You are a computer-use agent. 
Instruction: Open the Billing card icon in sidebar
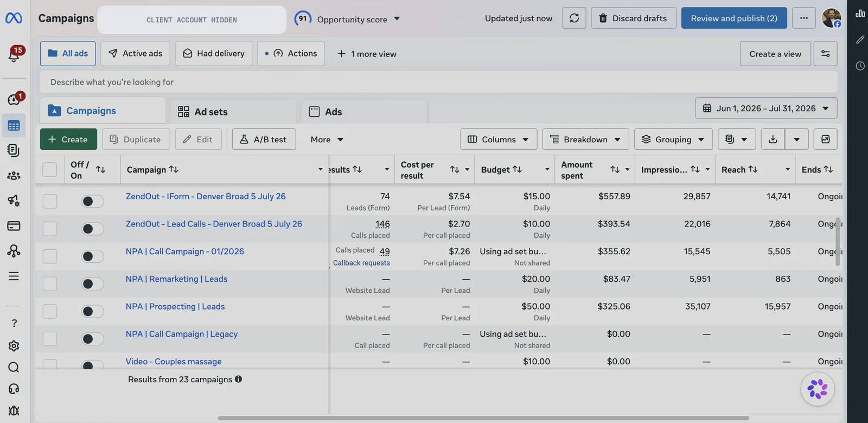tap(14, 225)
